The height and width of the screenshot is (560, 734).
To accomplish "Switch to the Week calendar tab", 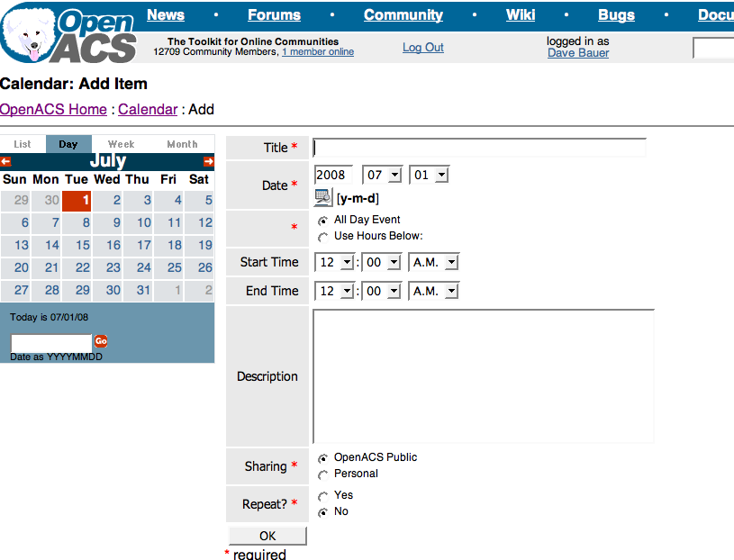I will (121, 144).
